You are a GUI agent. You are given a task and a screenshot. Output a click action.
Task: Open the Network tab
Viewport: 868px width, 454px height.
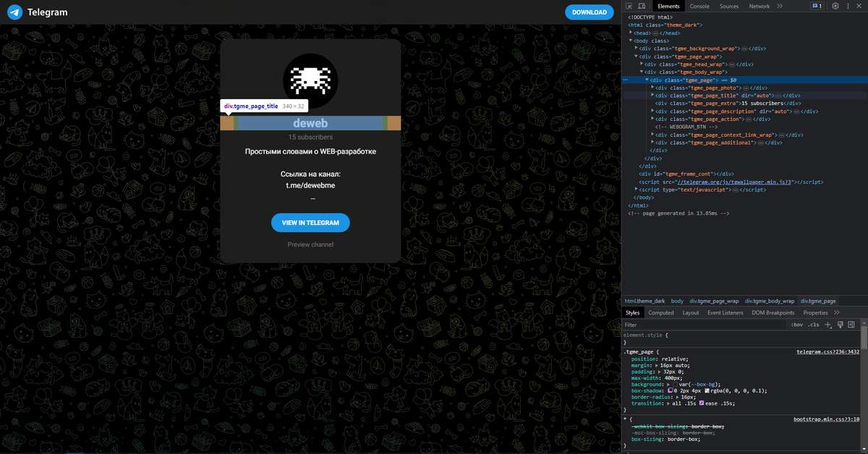759,6
